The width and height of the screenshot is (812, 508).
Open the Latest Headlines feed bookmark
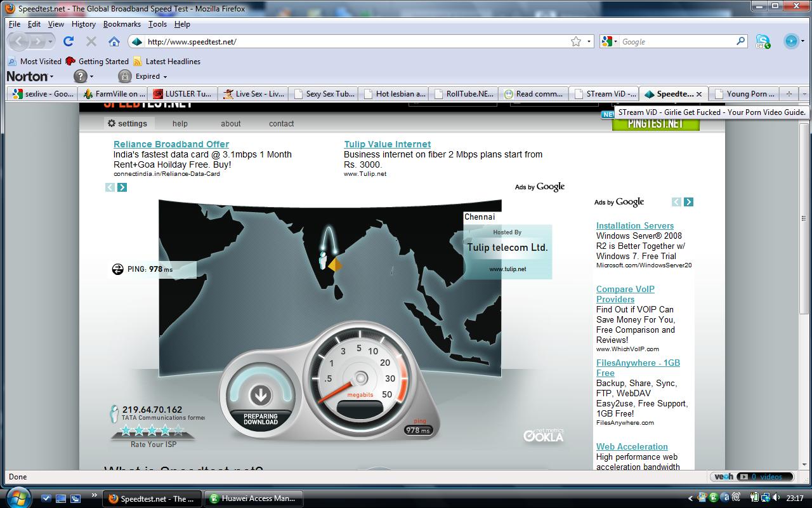pos(167,62)
